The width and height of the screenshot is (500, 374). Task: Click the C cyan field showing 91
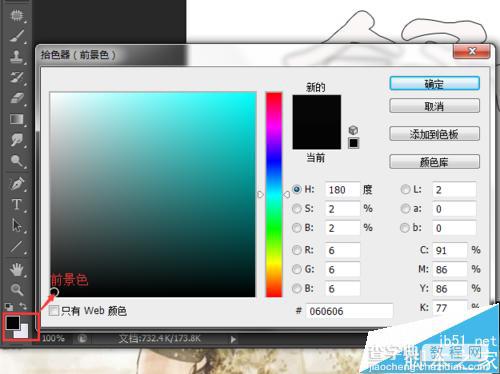tap(450, 250)
